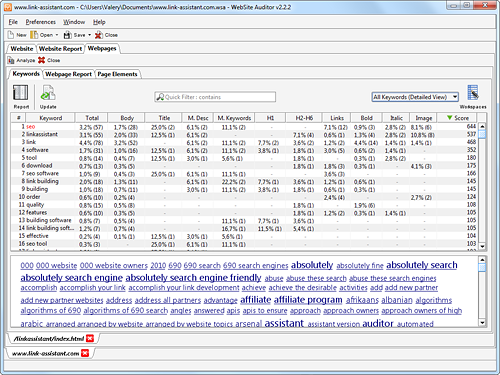This screenshot has width=500, height=375.
Task: Select the 'software' keyword row
Action: coord(244,150)
